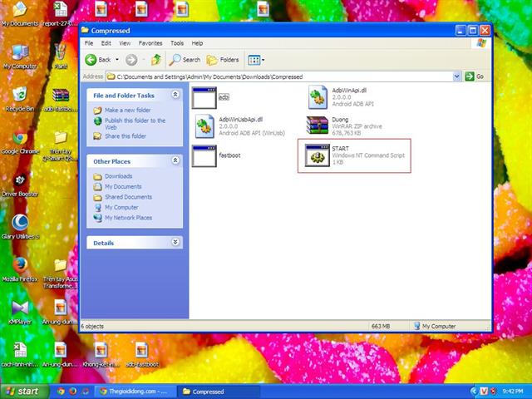Open the Back history dropdown arrow

[x=117, y=60]
